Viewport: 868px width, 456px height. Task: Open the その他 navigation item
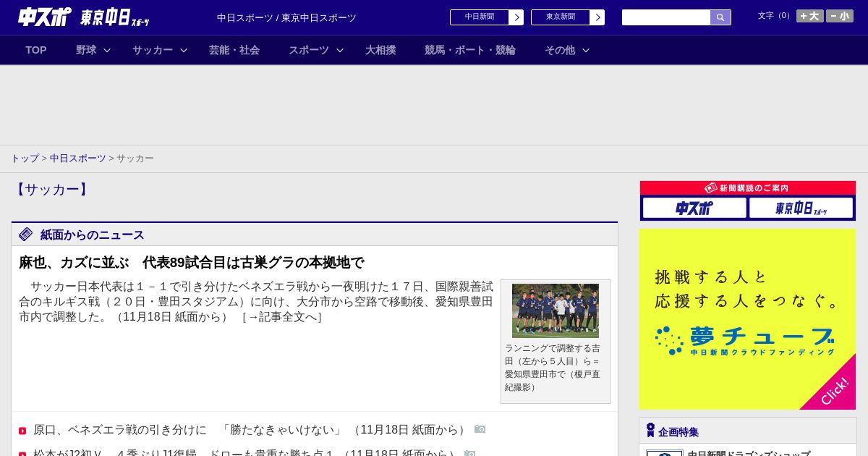(560, 50)
